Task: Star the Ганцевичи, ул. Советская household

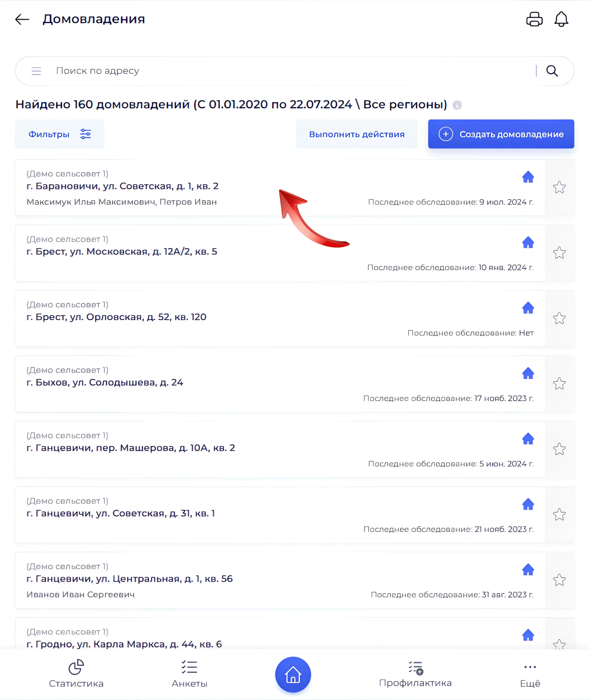Action: coord(559,515)
